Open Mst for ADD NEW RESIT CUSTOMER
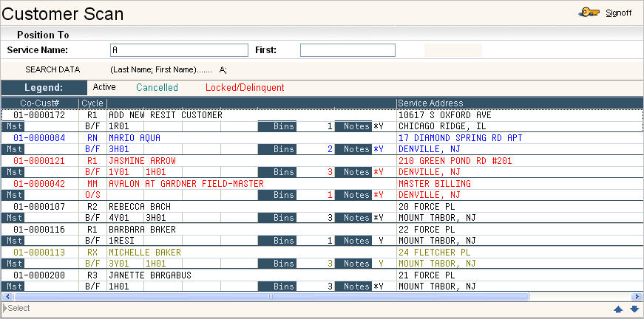This screenshot has width=644, height=319. tap(13, 126)
